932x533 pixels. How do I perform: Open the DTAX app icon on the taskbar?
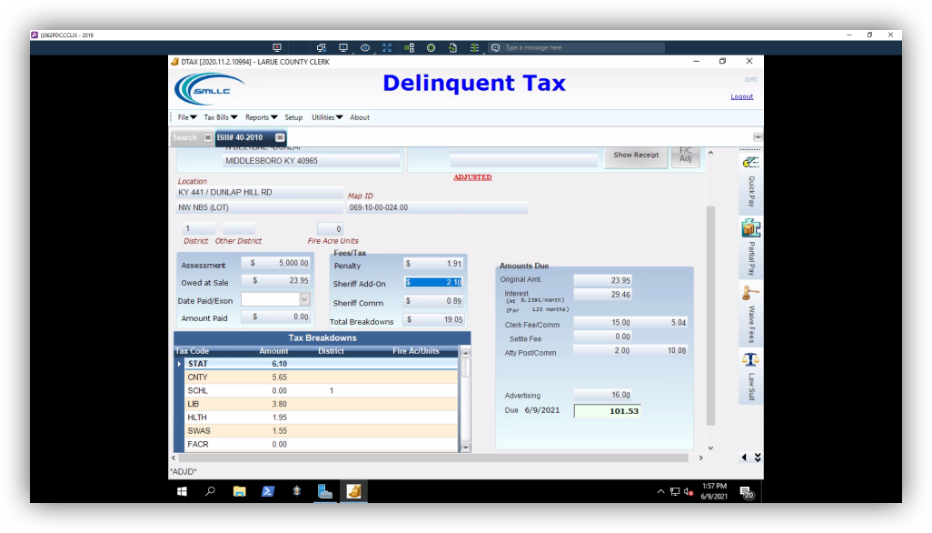coord(354,491)
